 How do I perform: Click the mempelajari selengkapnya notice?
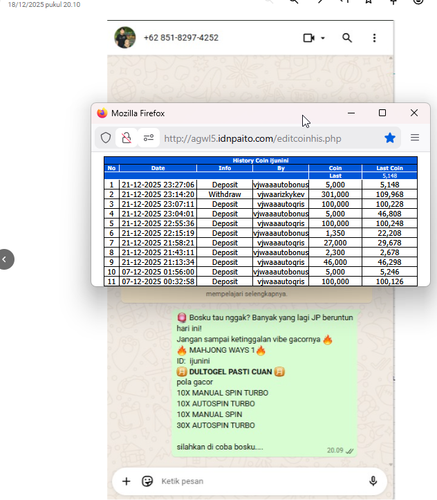point(246,294)
